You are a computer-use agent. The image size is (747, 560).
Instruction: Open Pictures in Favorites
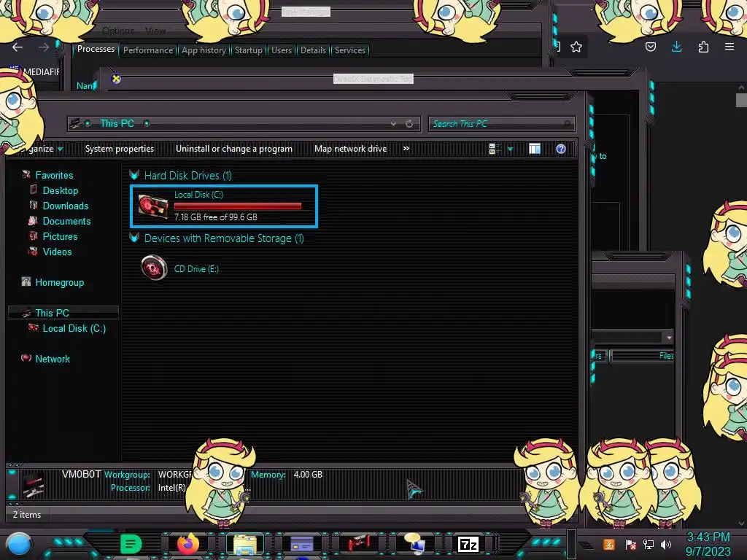point(60,236)
